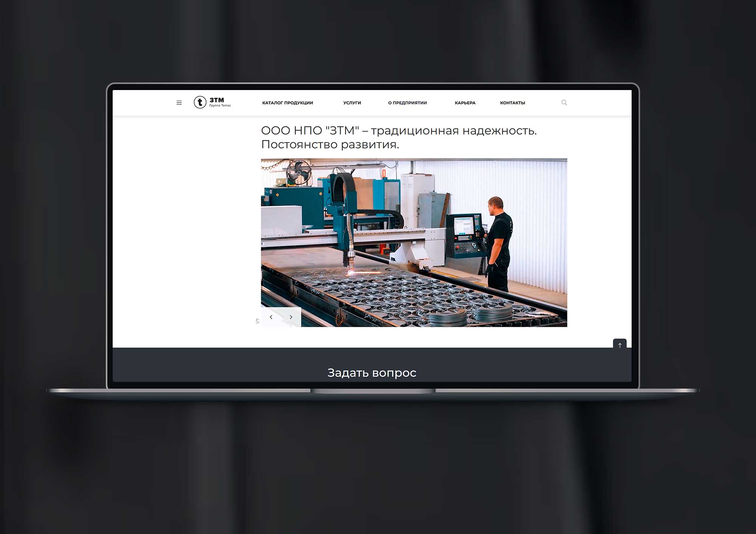Image resolution: width=756 pixels, height=534 pixels.
Task: Open the search magnifier icon
Action: (564, 102)
